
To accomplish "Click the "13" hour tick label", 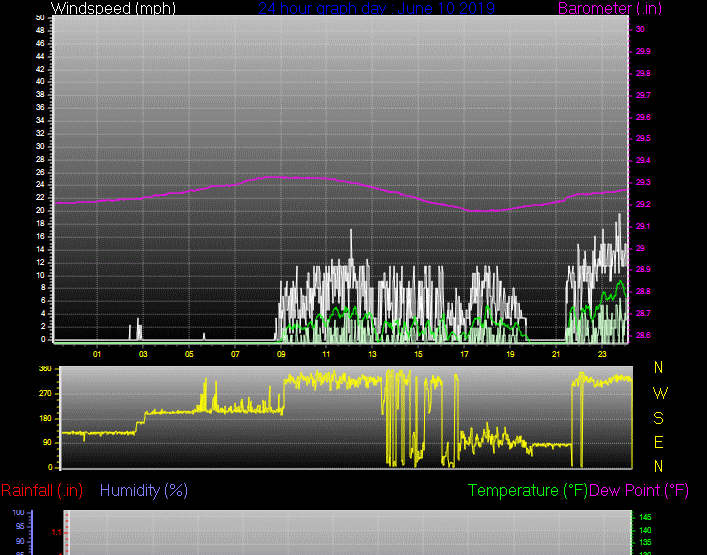I will click(x=372, y=354).
